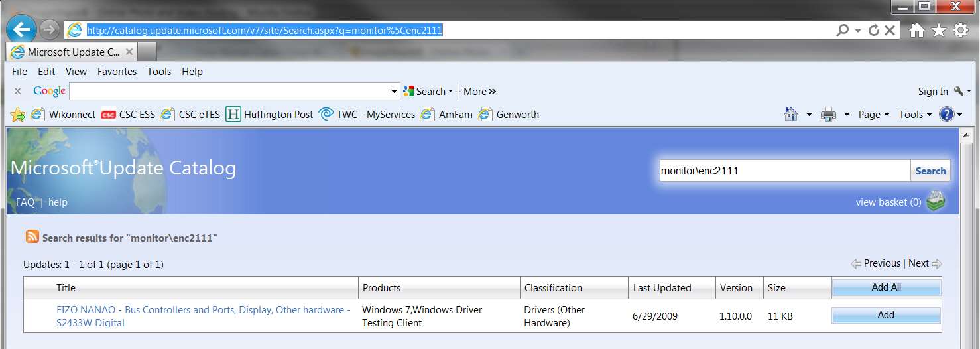Screen dimensions: 980x349
Task: Click the printer icon in the command bar
Action: pos(828,115)
